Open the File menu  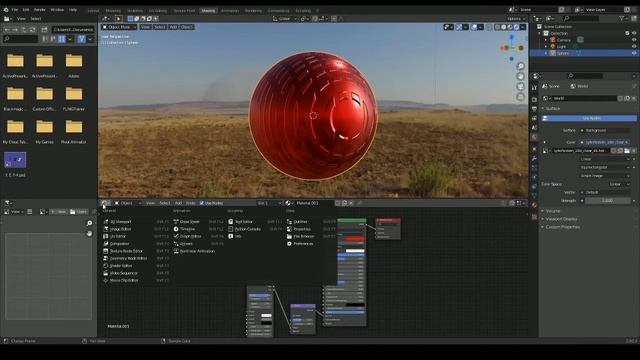click(15, 9)
